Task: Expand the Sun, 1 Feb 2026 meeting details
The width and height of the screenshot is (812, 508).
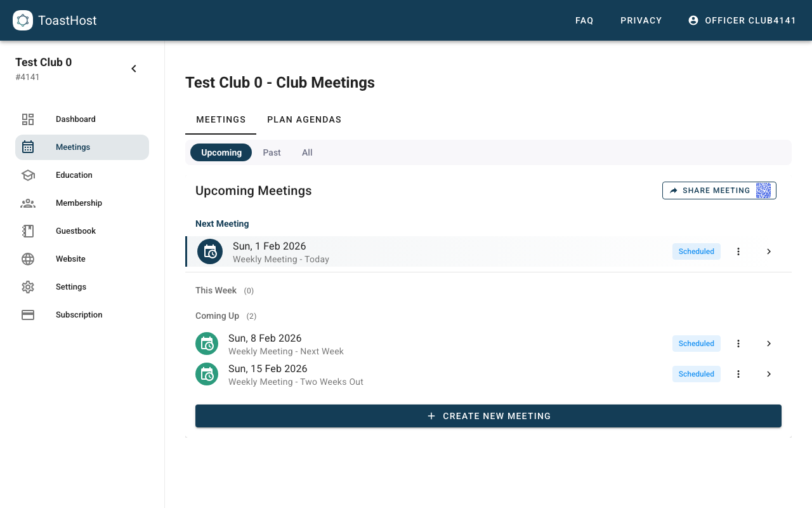Action: pyautogui.click(x=768, y=251)
